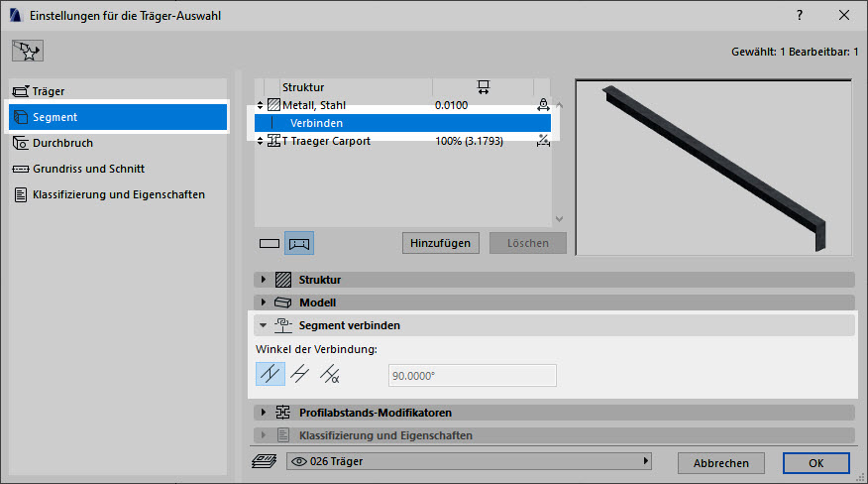This screenshot has width=868, height=484.
Task: Expand the bottom Klassifizierung und Eigenschaften panel
Action: (263, 435)
